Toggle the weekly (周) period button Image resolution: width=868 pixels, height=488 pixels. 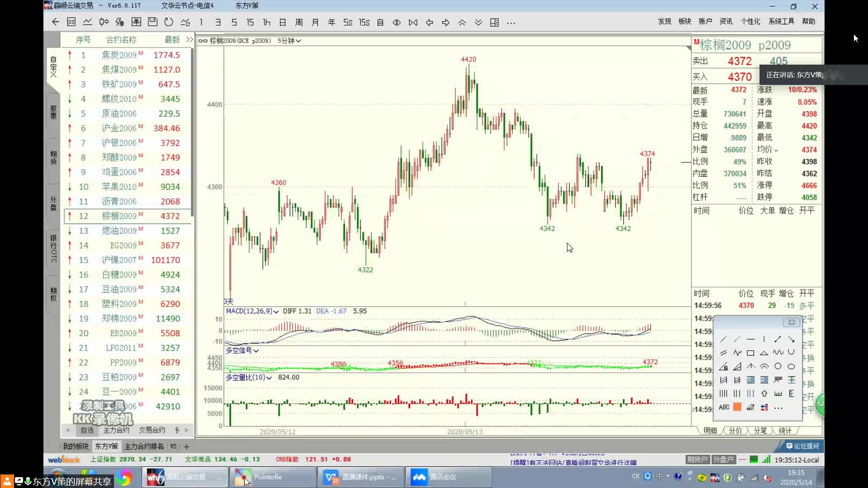[x=299, y=22]
